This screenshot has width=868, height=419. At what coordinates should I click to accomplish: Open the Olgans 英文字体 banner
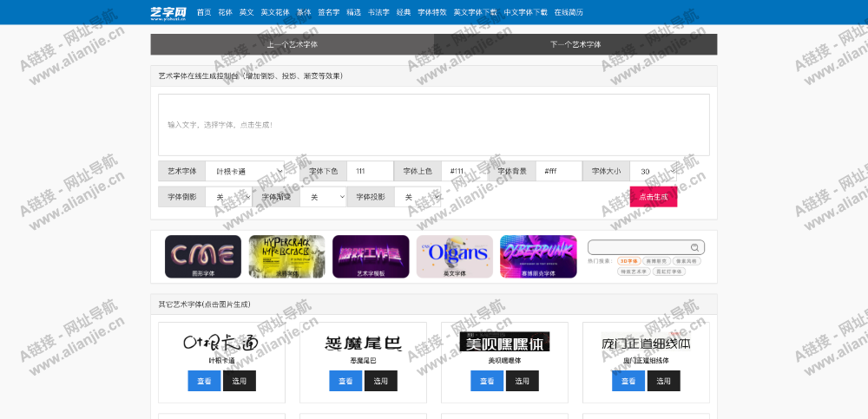click(454, 256)
